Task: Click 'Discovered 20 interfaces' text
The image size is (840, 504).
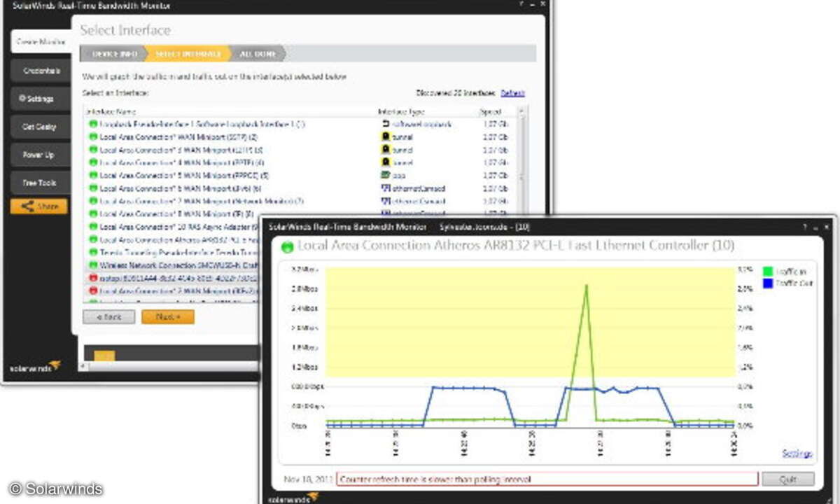Action: click(x=456, y=93)
